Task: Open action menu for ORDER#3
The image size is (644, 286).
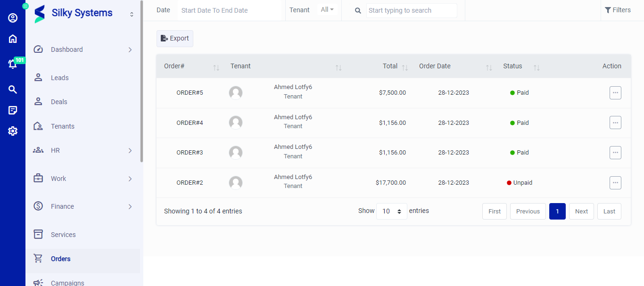Action: [x=615, y=153]
